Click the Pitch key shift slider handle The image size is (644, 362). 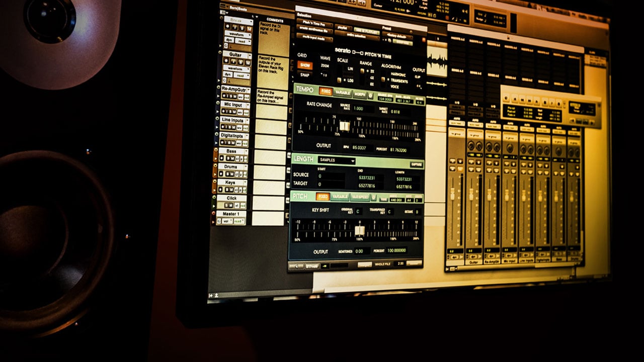(x=360, y=230)
